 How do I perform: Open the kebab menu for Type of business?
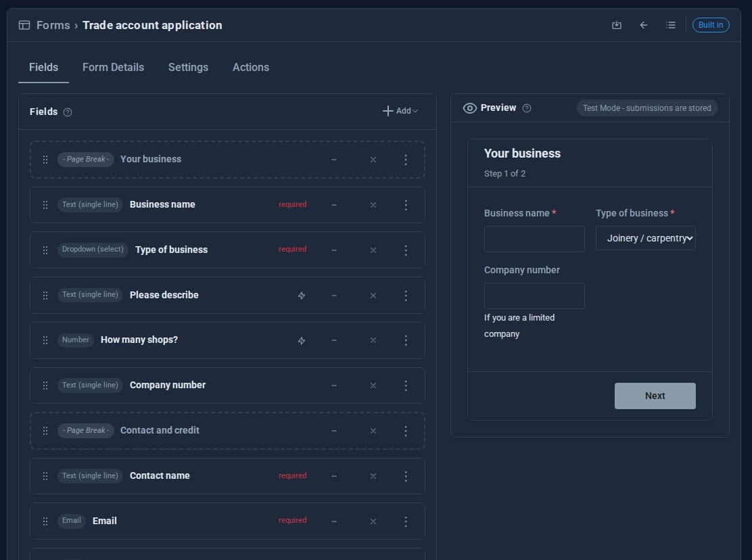tap(406, 250)
